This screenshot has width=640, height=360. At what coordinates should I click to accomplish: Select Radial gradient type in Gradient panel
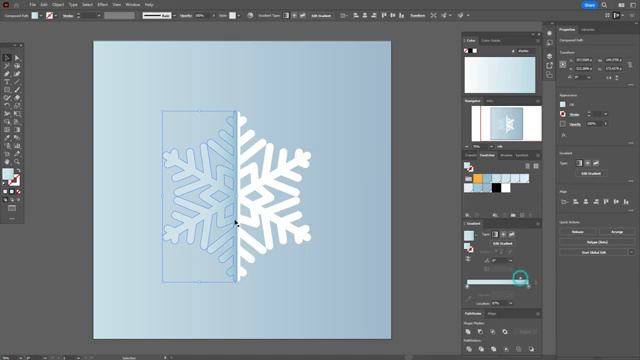[503, 234]
